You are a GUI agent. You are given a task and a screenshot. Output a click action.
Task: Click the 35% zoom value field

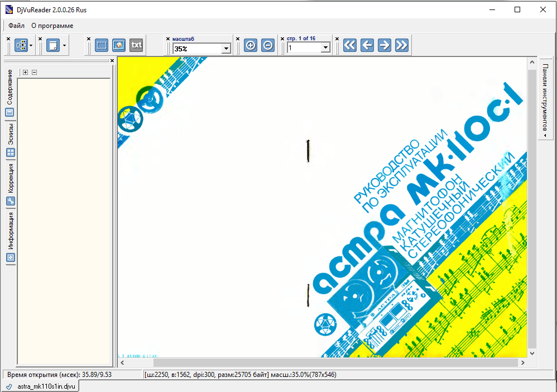[x=198, y=49]
